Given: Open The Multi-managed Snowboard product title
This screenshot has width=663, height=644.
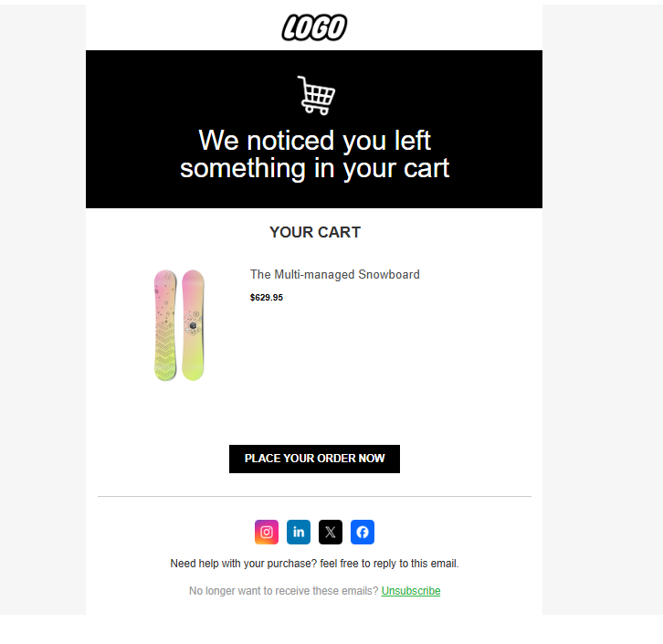Looking at the screenshot, I should pyautogui.click(x=335, y=275).
